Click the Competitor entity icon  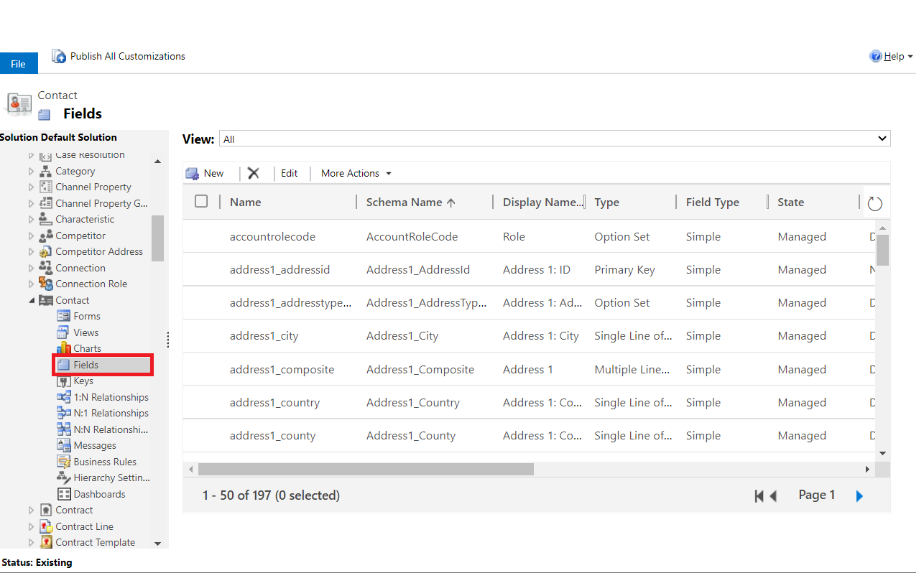45,236
